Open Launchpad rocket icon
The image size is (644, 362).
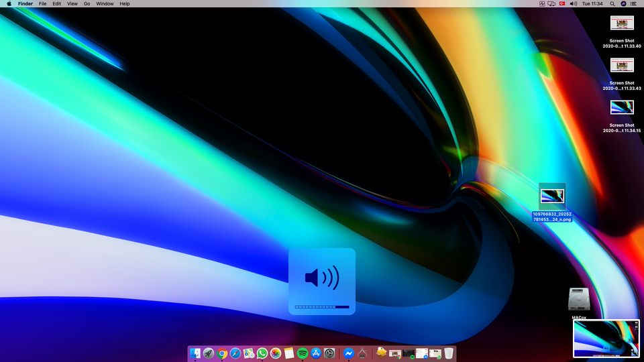coord(209,353)
